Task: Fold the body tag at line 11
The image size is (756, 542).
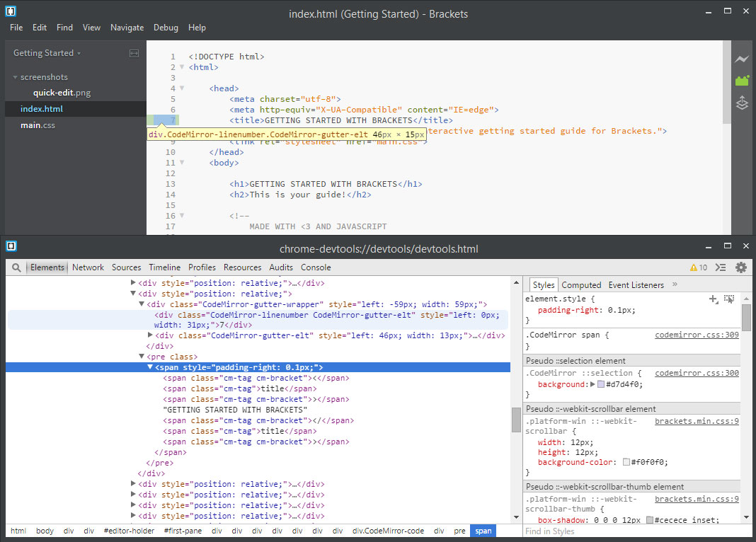Action: pyautogui.click(x=182, y=162)
